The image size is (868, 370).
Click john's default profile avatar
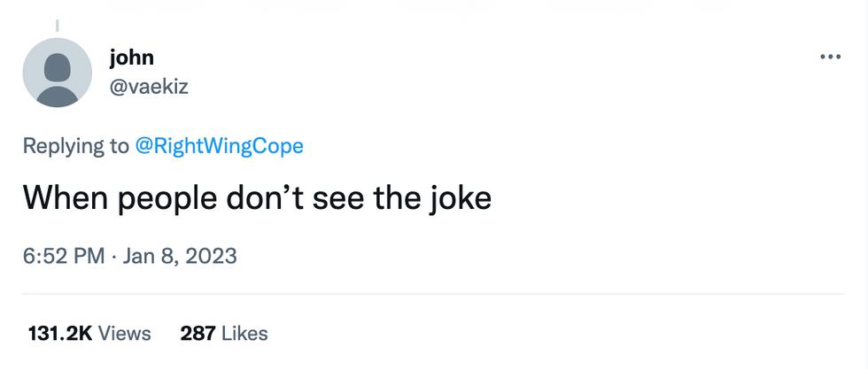[x=58, y=73]
